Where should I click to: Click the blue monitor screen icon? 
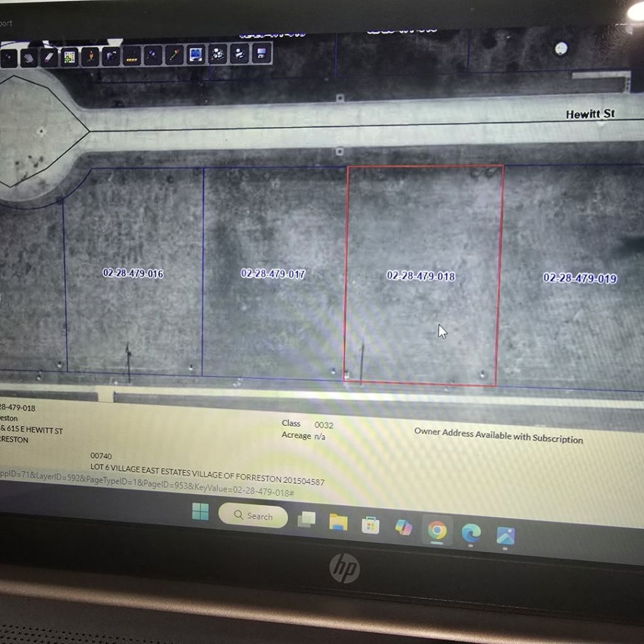(196, 55)
